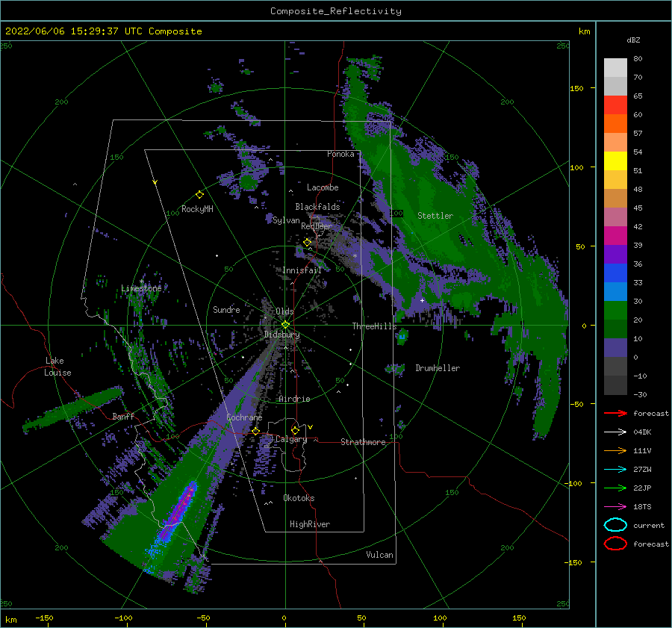Click the 65 dBZ red color swatch

tap(615, 105)
